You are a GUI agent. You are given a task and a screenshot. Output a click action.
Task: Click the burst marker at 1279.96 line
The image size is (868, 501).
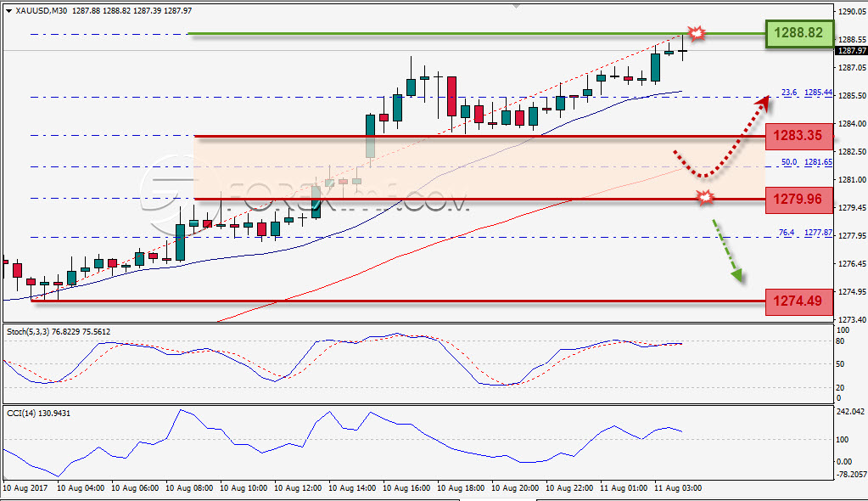click(705, 197)
